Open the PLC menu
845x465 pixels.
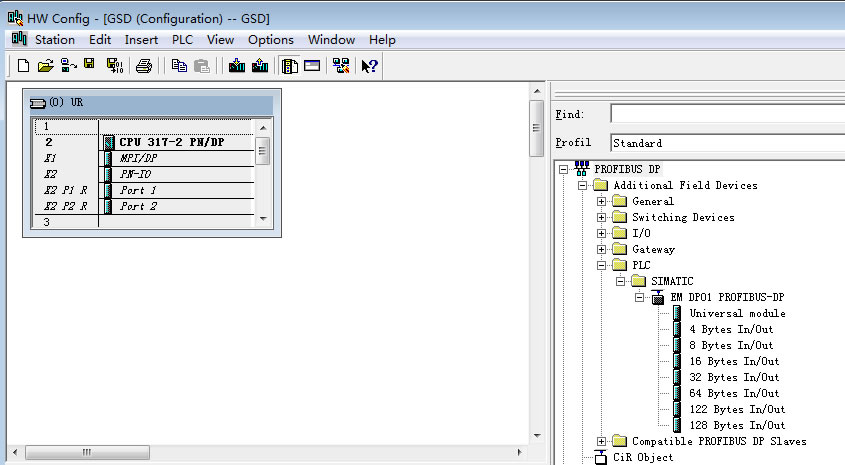[x=182, y=39]
